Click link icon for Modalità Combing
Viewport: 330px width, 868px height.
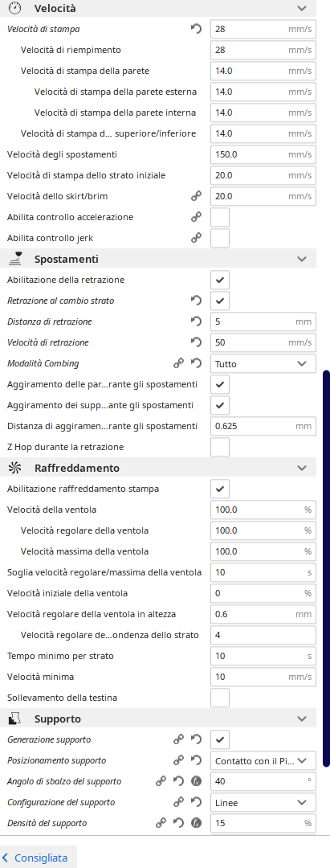point(178,364)
